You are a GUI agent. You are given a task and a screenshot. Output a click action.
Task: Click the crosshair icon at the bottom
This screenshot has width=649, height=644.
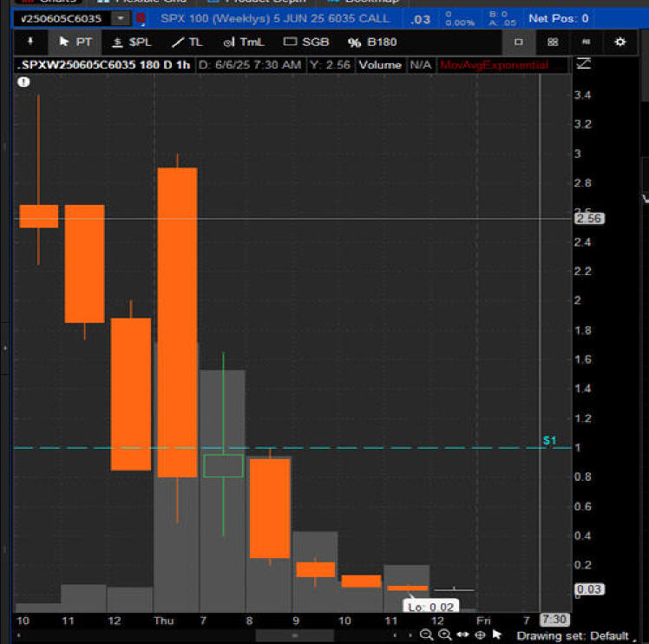click(x=480, y=634)
